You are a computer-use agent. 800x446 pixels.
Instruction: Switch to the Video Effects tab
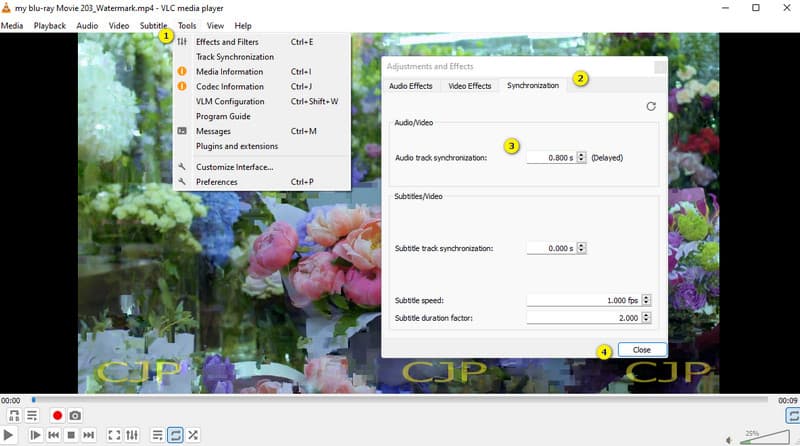coord(469,86)
